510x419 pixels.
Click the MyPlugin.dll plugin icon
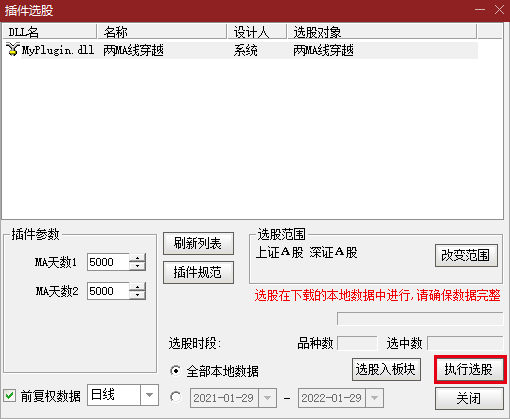coord(13,49)
